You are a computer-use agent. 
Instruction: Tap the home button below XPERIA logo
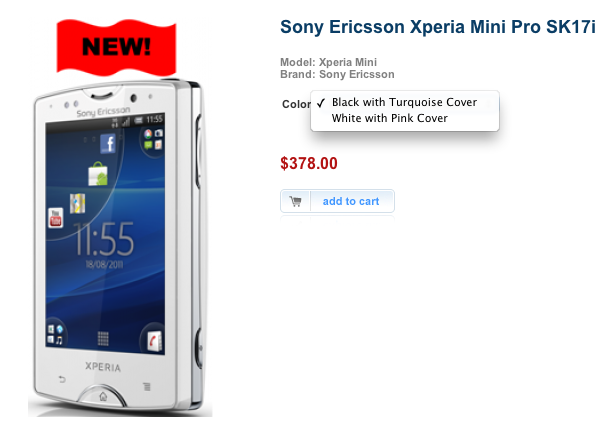tap(103, 396)
